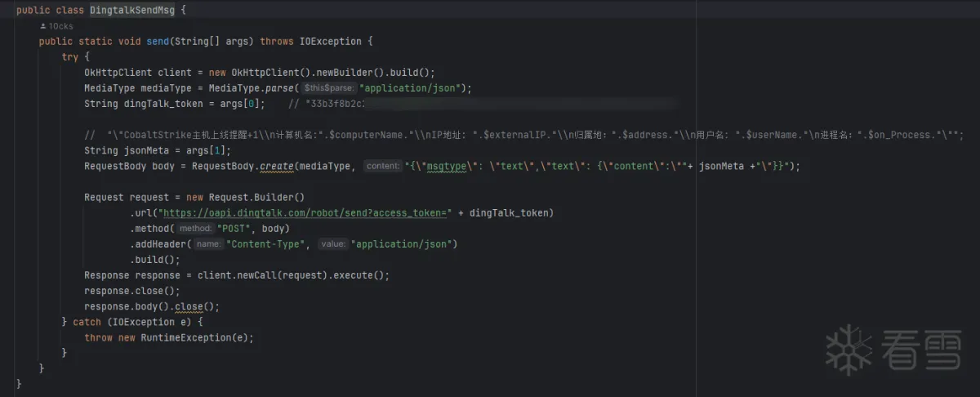Click the try keyword
This screenshot has height=397, width=980.
(70, 57)
